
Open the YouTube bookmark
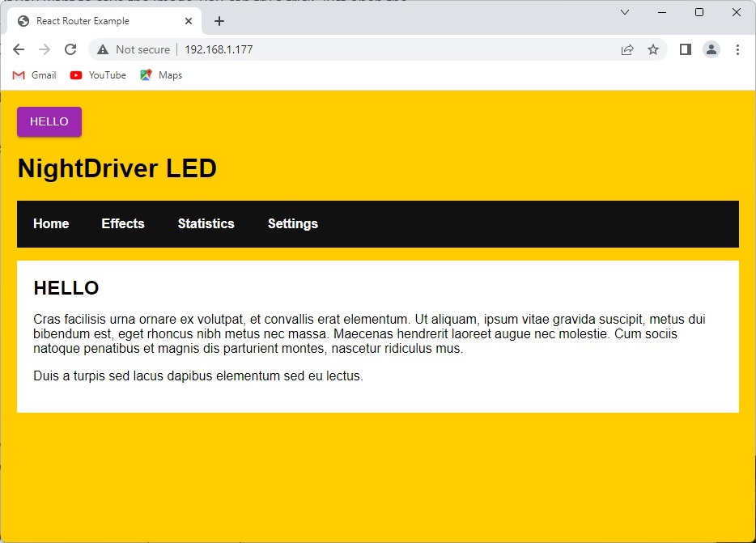coord(98,75)
